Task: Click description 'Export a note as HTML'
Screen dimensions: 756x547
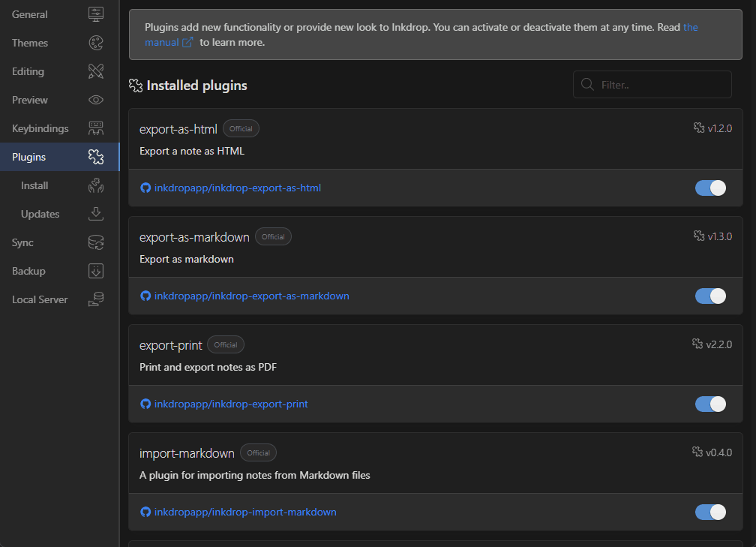Action: click(192, 151)
